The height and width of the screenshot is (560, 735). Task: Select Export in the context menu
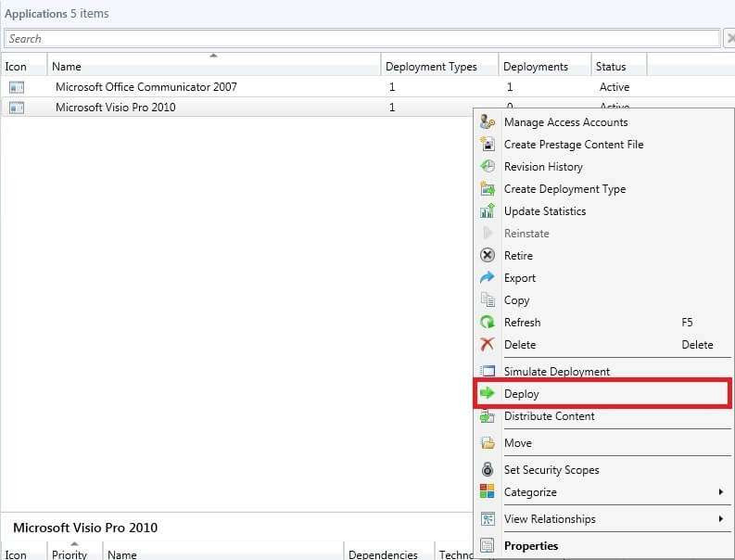pos(603,277)
